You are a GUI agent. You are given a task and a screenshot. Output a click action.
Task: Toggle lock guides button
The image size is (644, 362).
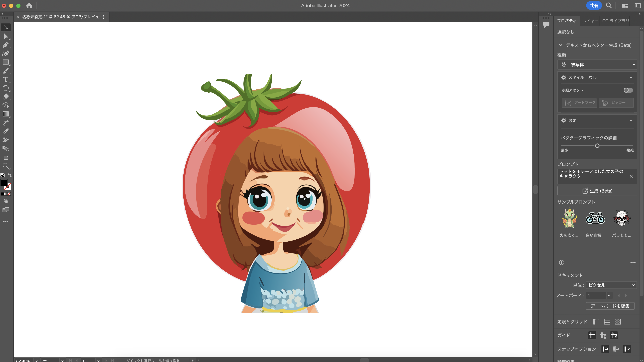(603, 335)
